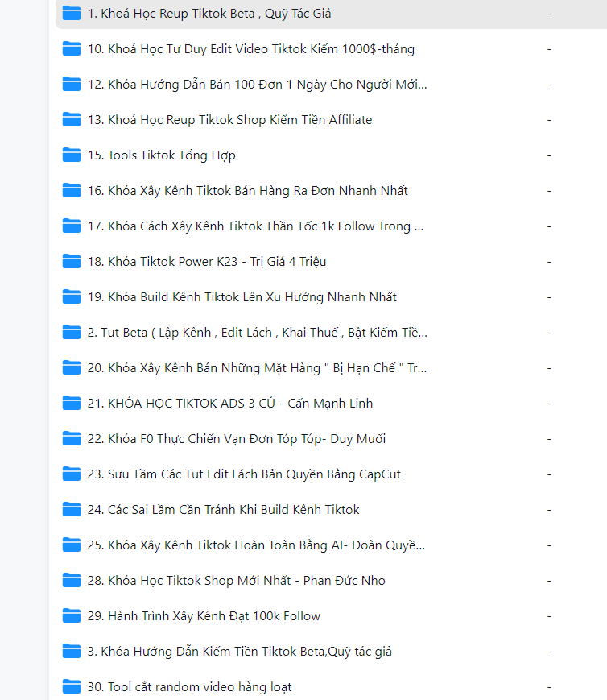Viewport: 607px width, 700px height.
Task: Select '3. Khóa Hướng Dẫn Kiếm Tiền Tiktok Beta' name
Action: coord(240,652)
